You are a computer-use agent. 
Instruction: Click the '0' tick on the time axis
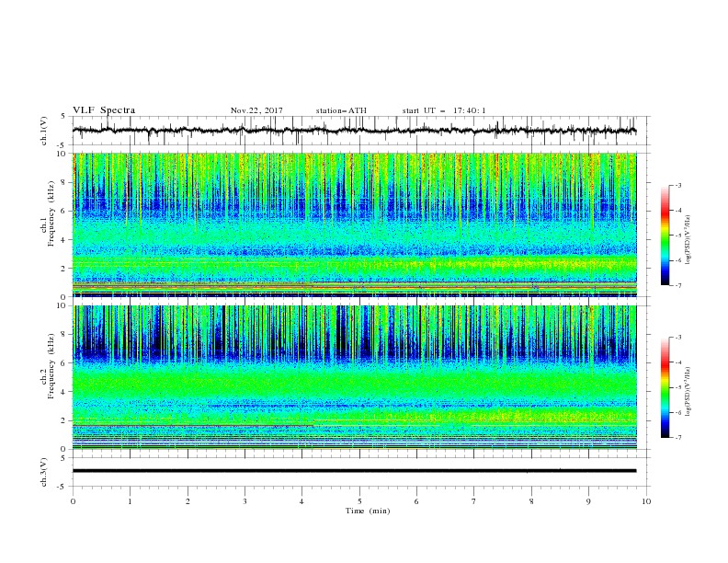(73, 501)
